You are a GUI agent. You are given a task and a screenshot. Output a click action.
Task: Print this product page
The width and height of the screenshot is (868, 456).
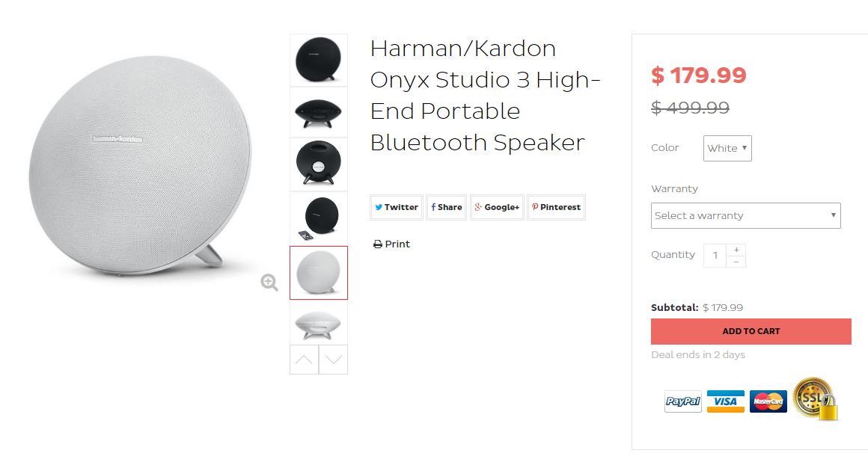[392, 244]
